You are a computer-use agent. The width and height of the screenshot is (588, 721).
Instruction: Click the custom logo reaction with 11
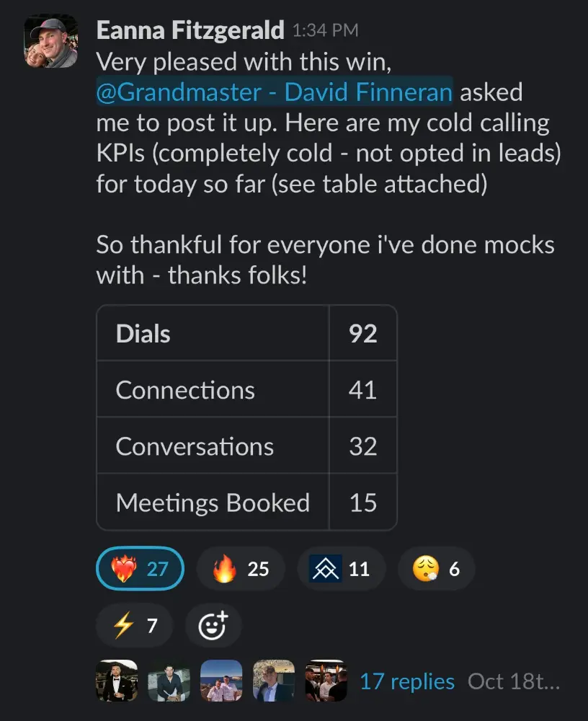341,570
